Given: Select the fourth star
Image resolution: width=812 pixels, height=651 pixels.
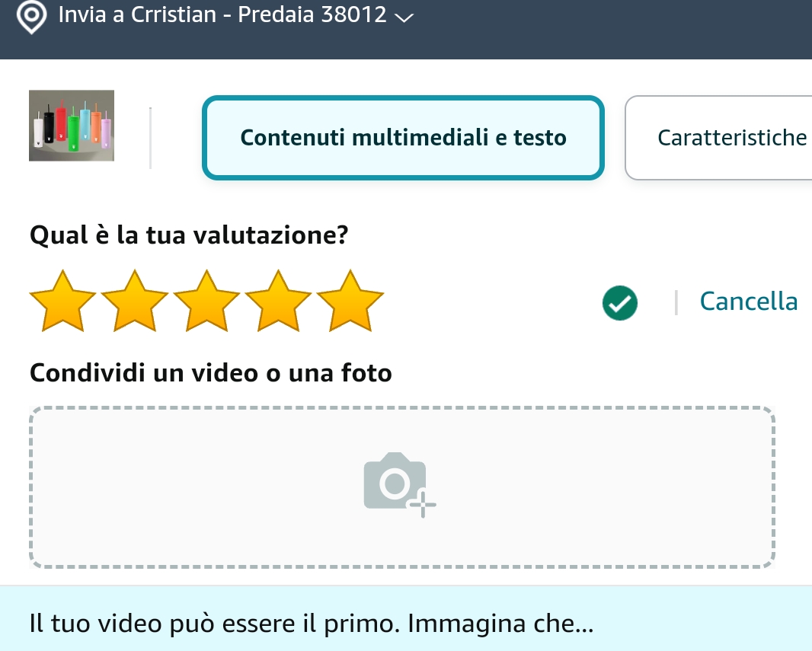Looking at the screenshot, I should pyautogui.click(x=278, y=301).
